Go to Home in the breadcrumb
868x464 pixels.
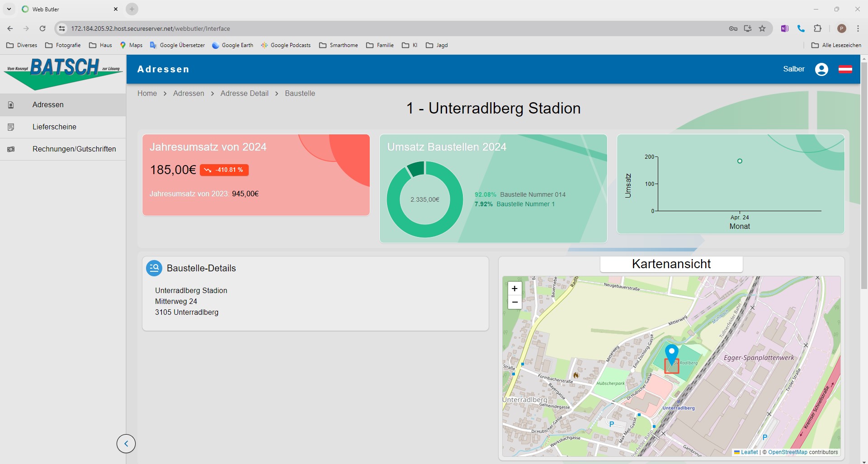pyautogui.click(x=147, y=93)
